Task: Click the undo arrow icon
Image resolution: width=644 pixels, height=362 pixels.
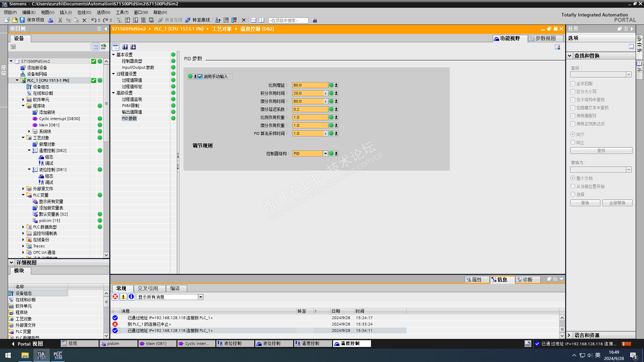Action: pyautogui.click(x=94, y=20)
